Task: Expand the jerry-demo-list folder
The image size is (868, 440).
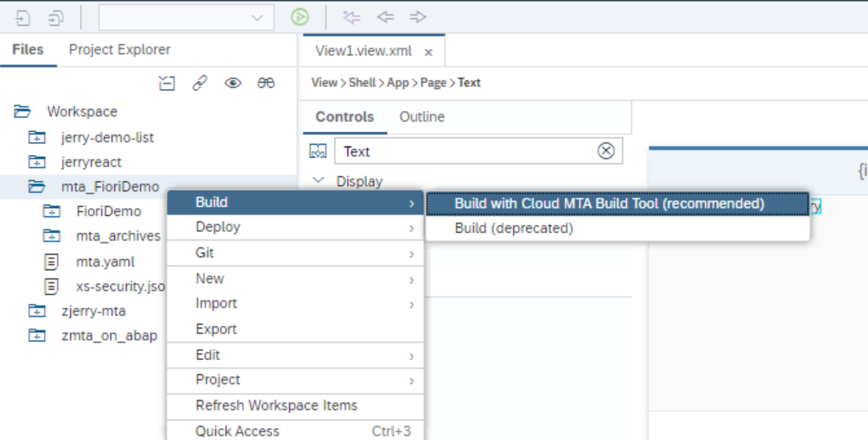Action: pyautogui.click(x=36, y=137)
